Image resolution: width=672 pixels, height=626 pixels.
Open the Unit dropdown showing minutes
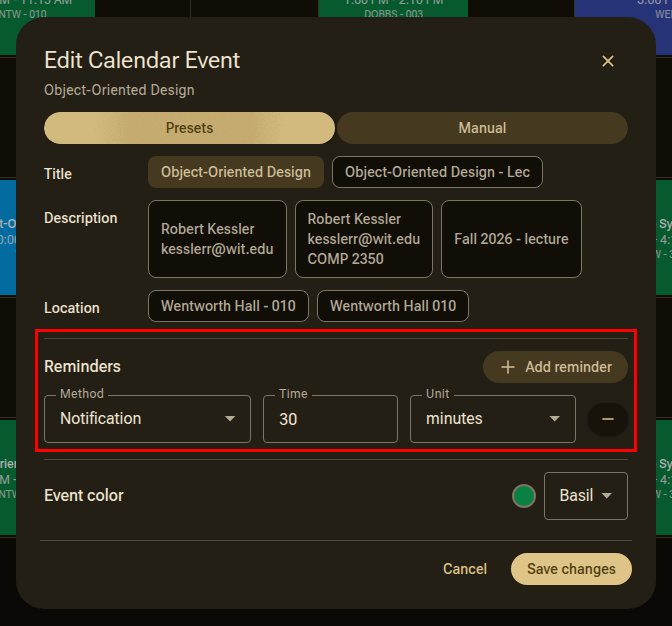(x=493, y=419)
